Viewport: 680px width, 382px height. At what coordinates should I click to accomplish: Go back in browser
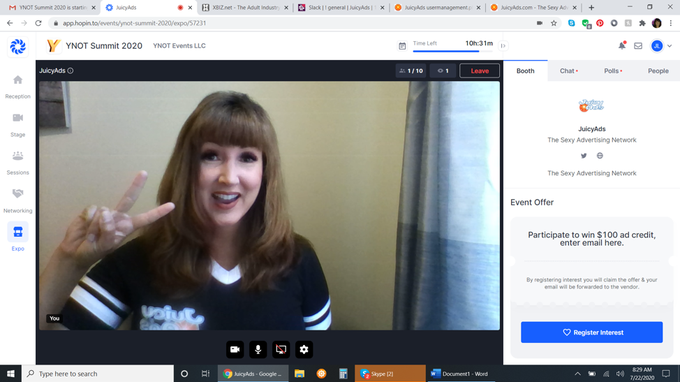point(10,23)
